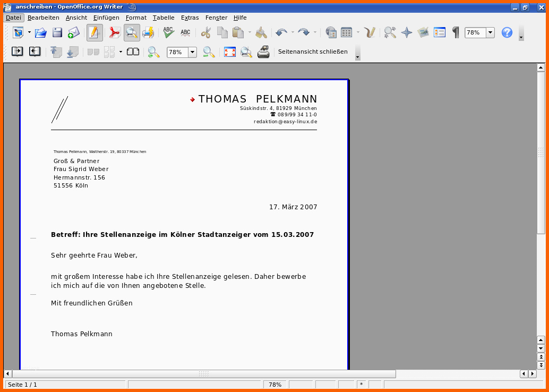Image resolution: width=549 pixels, height=392 pixels.
Task: Click the print page view icon
Action: tap(263, 52)
